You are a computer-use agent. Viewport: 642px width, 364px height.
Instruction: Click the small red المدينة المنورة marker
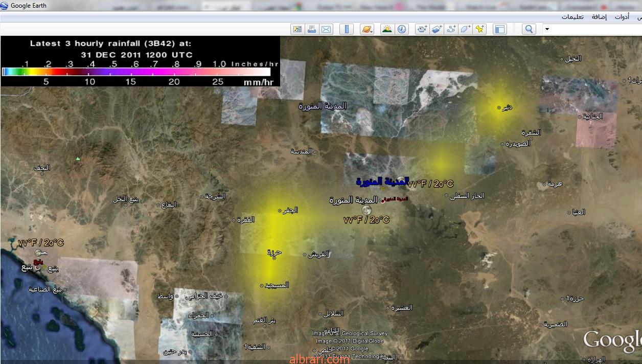(x=396, y=198)
